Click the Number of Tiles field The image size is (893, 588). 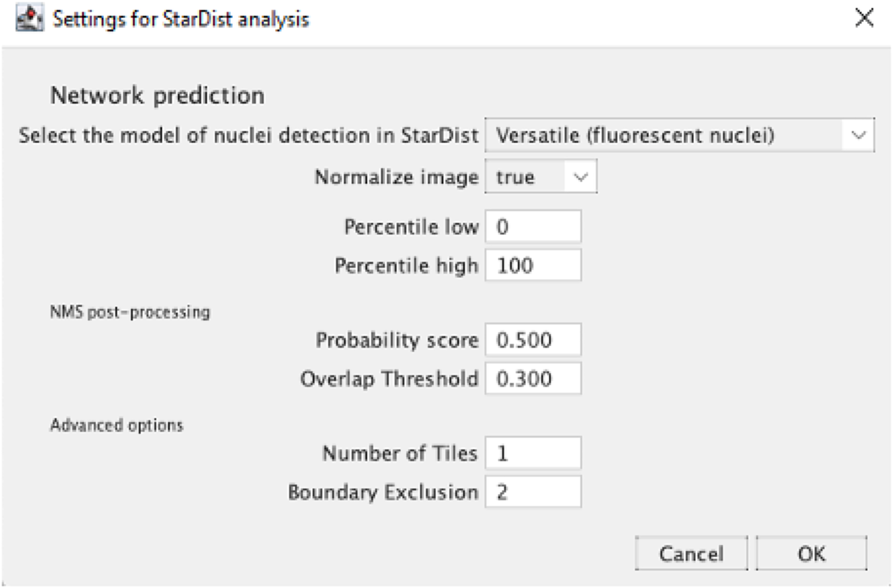click(533, 453)
